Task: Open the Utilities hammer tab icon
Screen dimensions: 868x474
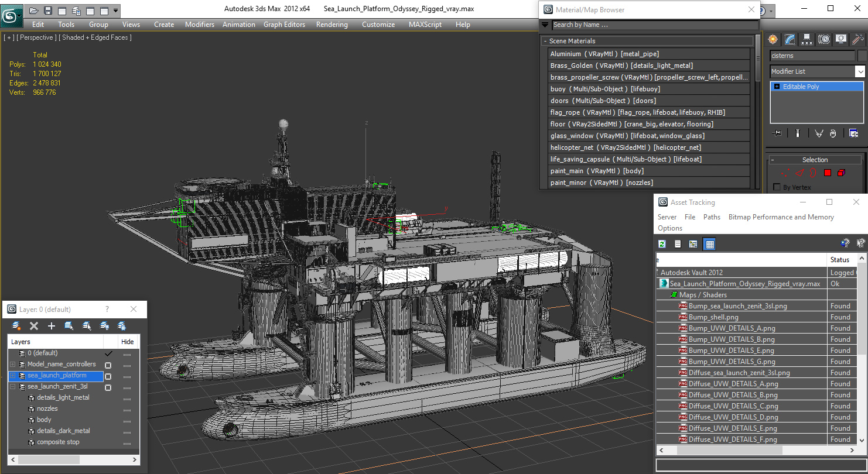Action: tap(858, 39)
